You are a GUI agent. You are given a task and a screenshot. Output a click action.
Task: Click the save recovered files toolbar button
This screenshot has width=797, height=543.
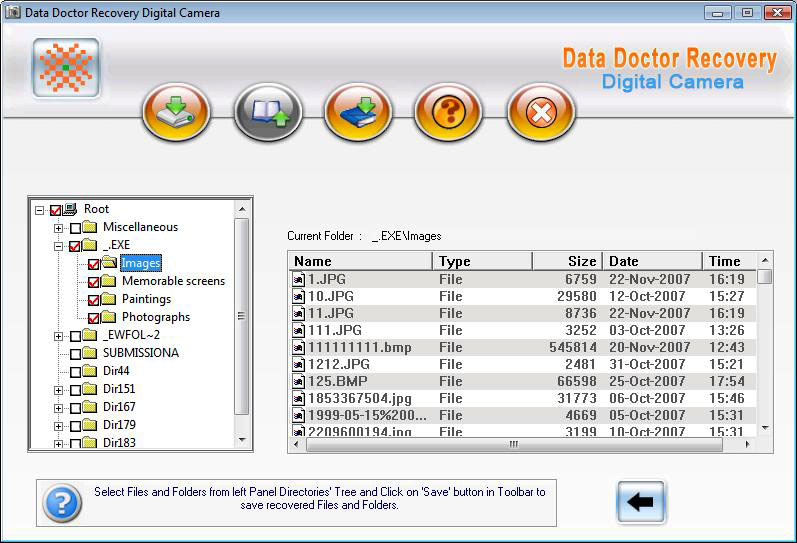pos(176,112)
